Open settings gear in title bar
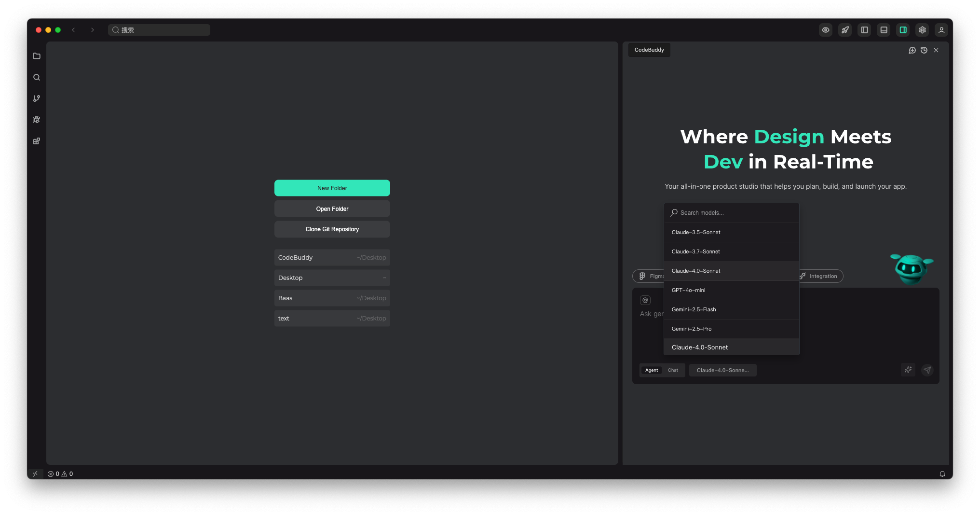Viewport: 980px width, 515px height. (922, 30)
